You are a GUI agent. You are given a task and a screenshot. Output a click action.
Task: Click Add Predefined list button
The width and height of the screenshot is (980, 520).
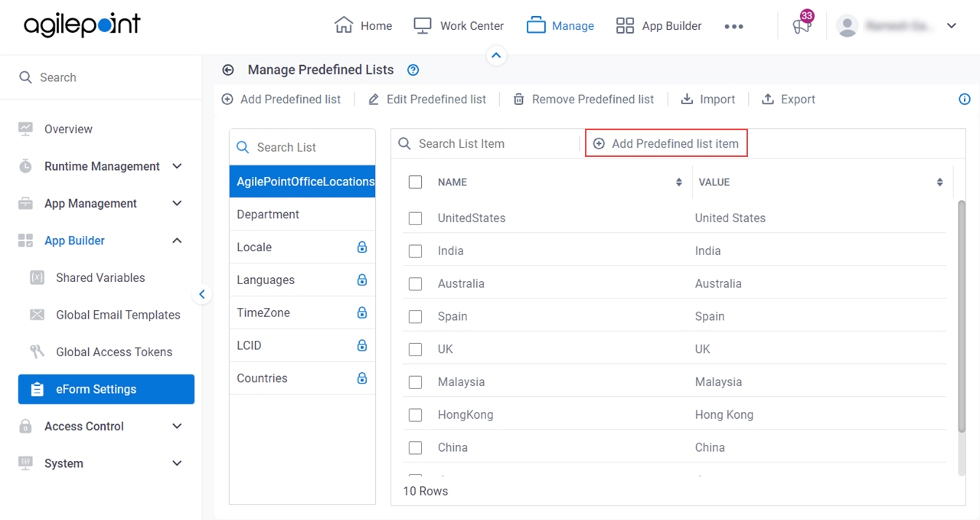pos(281,100)
